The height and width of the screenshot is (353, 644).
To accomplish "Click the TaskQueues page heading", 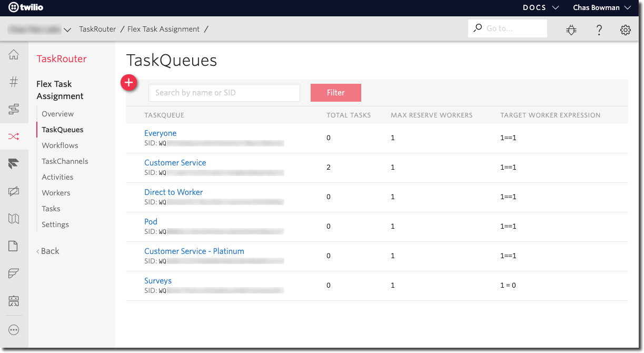I will click(172, 60).
